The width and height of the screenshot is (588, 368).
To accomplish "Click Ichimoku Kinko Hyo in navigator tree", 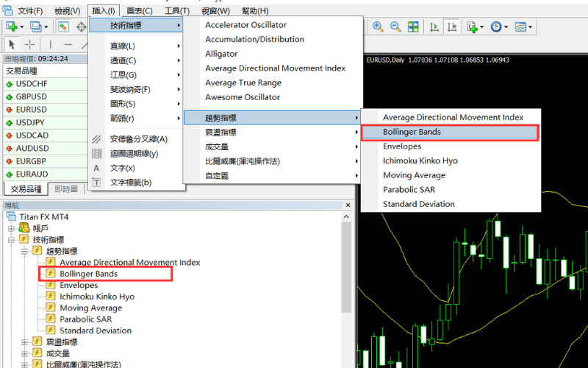I will [x=97, y=297].
